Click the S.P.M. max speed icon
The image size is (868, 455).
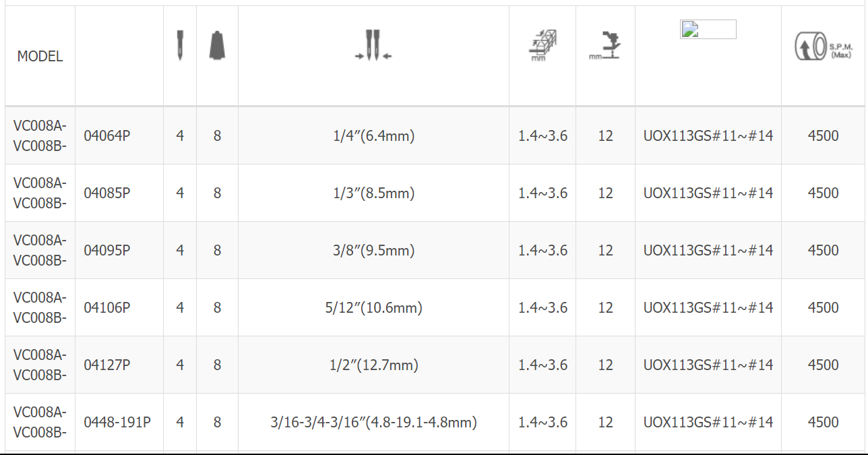(822, 47)
